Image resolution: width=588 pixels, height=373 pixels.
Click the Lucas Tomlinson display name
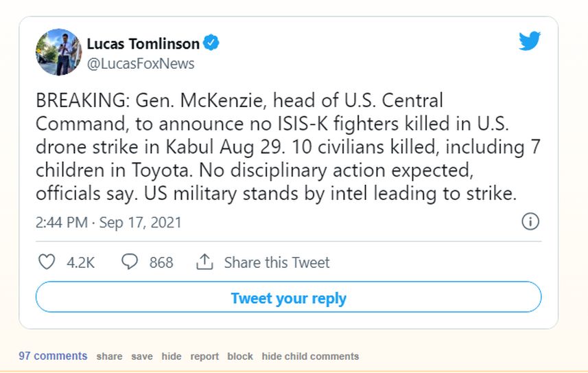[143, 43]
